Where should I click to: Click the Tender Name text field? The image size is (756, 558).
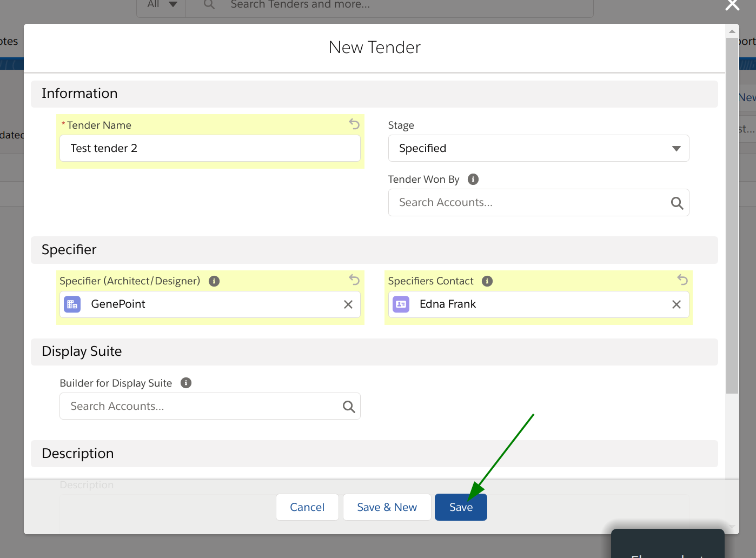coord(210,148)
